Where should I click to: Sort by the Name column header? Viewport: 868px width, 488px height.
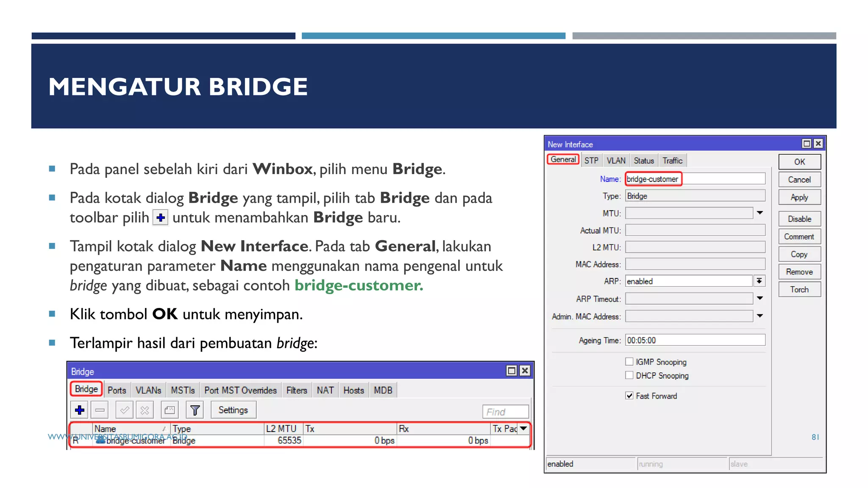[x=131, y=429]
